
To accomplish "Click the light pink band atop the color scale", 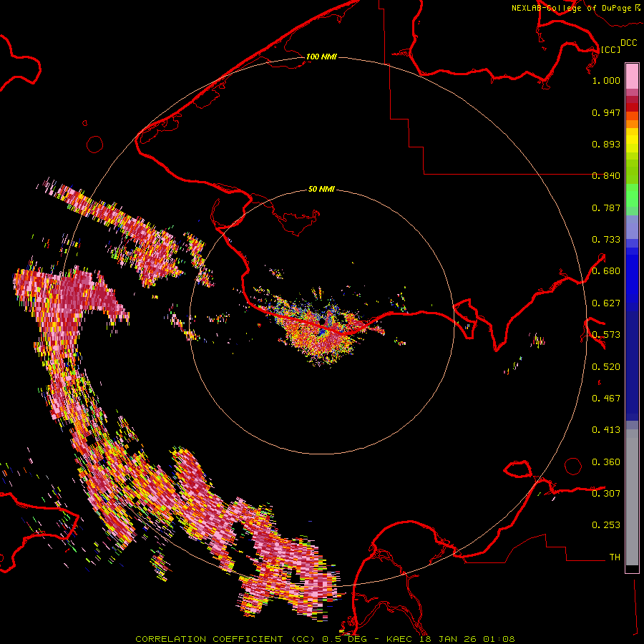I will tap(632, 76).
